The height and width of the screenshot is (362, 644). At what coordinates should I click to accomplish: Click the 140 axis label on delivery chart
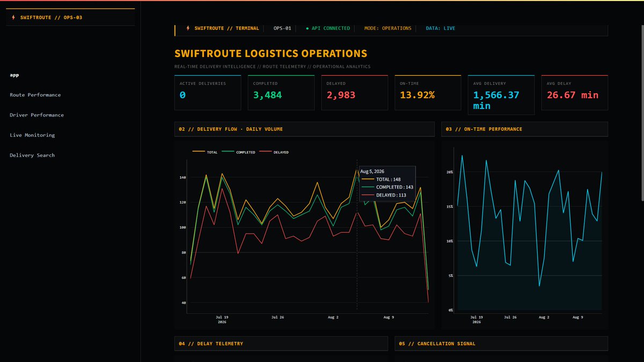point(182,178)
